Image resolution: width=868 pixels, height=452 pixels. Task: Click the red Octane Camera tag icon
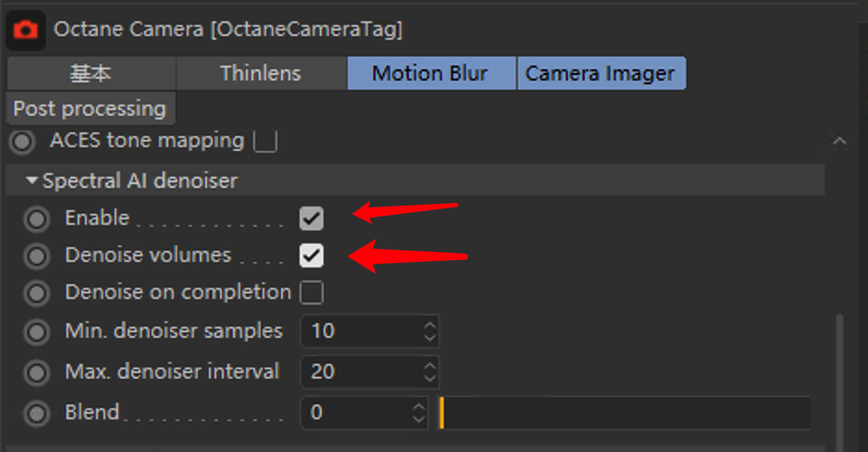(x=26, y=30)
